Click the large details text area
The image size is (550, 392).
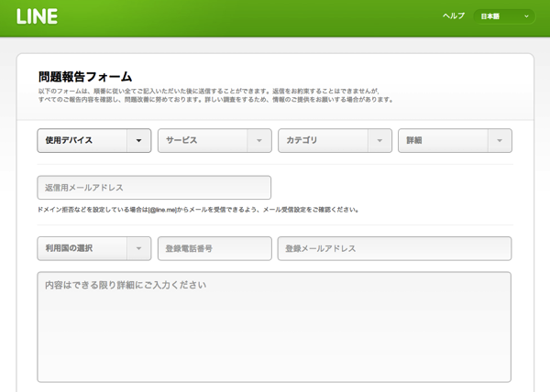pyautogui.click(x=274, y=327)
